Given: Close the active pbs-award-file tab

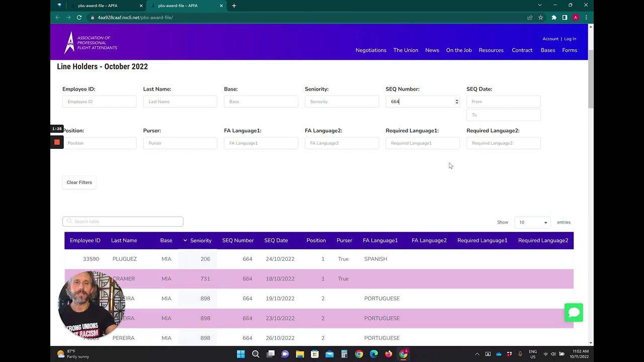Looking at the screenshot, I should (221, 6).
